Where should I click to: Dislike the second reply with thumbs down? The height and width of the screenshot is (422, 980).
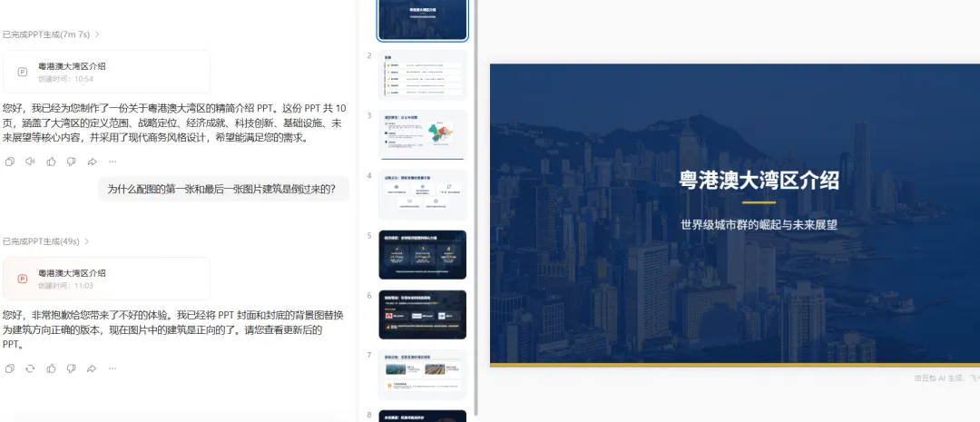(x=72, y=368)
